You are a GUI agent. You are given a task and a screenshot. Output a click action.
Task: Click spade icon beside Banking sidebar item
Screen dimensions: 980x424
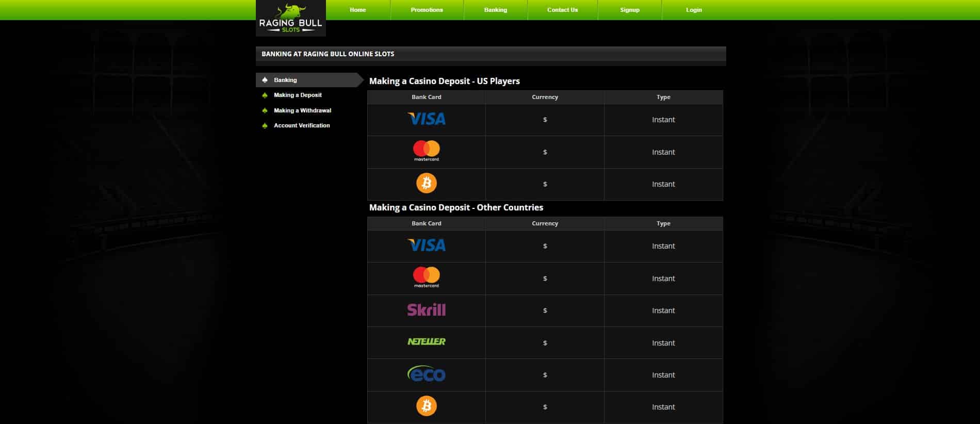[x=265, y=80]
